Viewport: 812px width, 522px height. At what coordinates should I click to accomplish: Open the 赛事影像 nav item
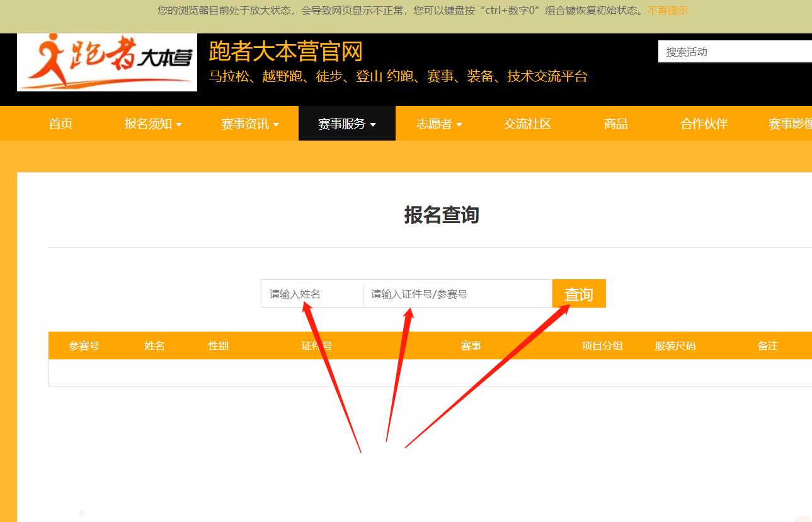[790, 124]
